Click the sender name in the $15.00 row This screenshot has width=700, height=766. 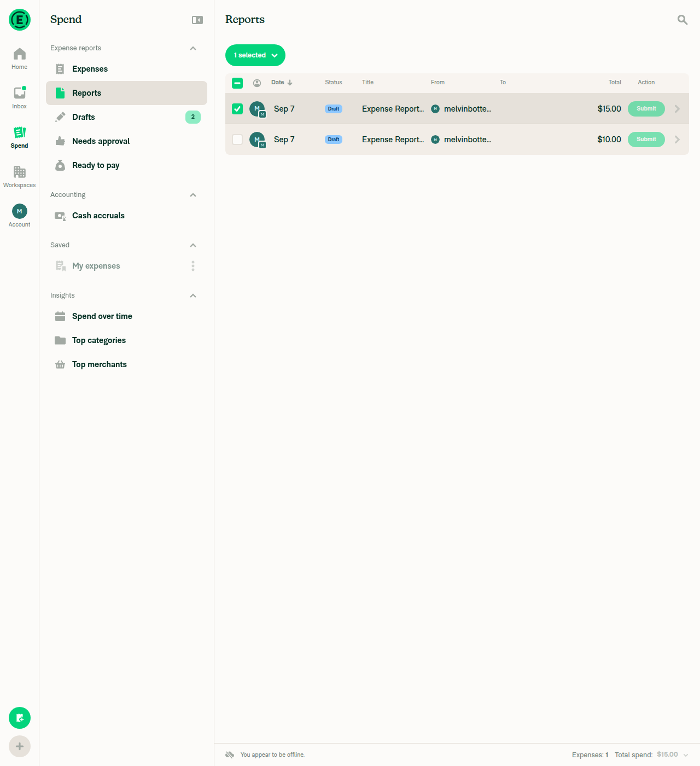click(468, 109)
